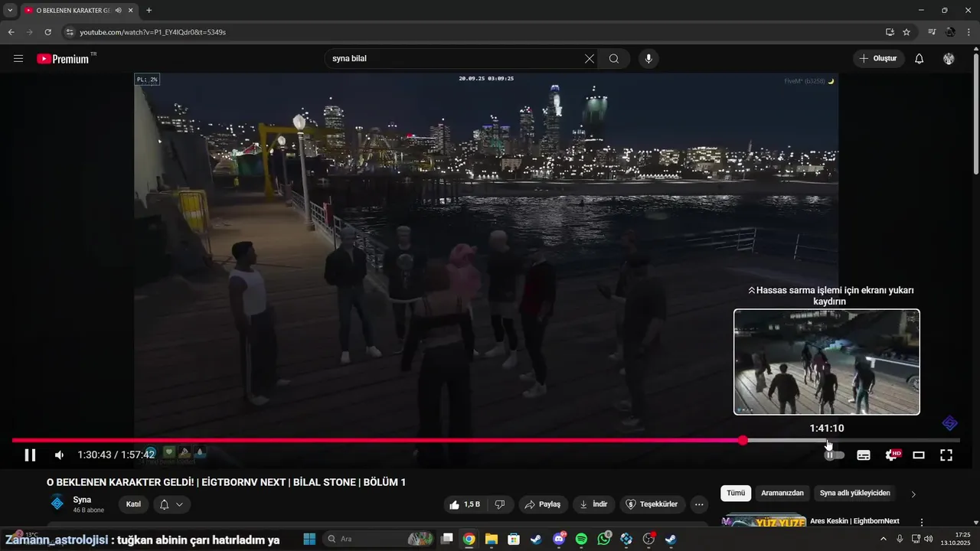The image size is (980, 551).
Task: Enter fullscreen mode
Action: pyautogui.click(x=946, y=455)
